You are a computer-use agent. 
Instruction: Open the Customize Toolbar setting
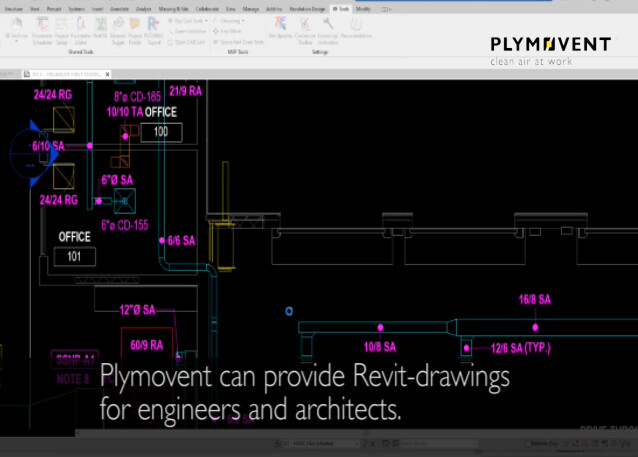[305, 31]
